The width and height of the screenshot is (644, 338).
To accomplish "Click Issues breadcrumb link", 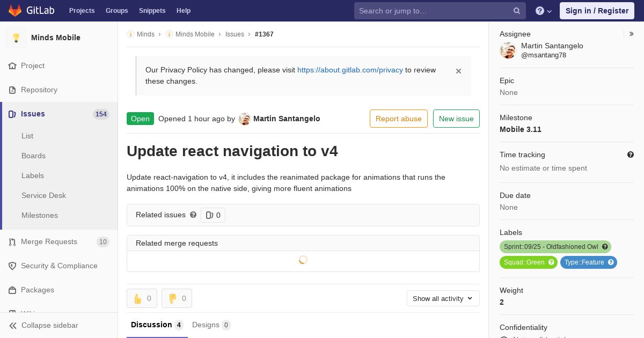I will coord(235,34).
